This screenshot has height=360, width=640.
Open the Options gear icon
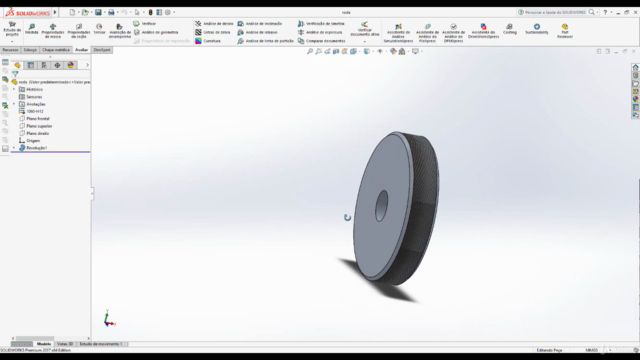(x=168, y=12)
